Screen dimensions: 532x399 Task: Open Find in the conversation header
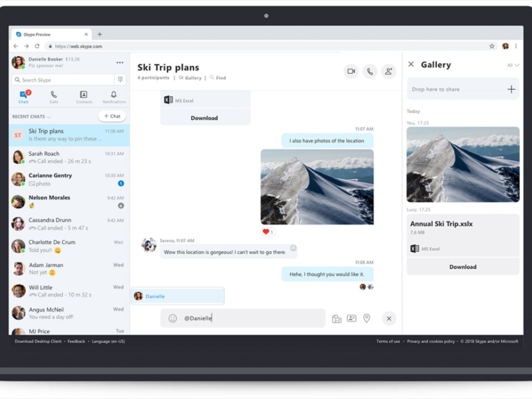pos(218,78)
